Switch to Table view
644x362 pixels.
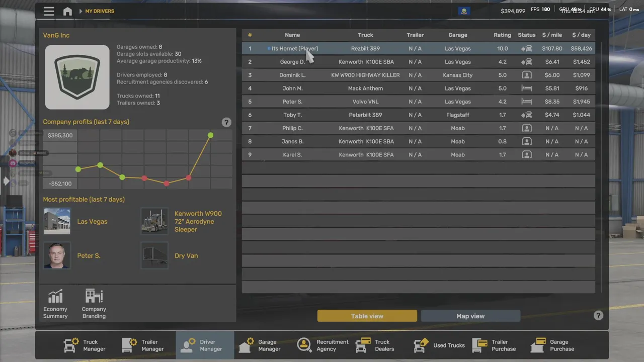pyautogui.click(x=367, y=316)
